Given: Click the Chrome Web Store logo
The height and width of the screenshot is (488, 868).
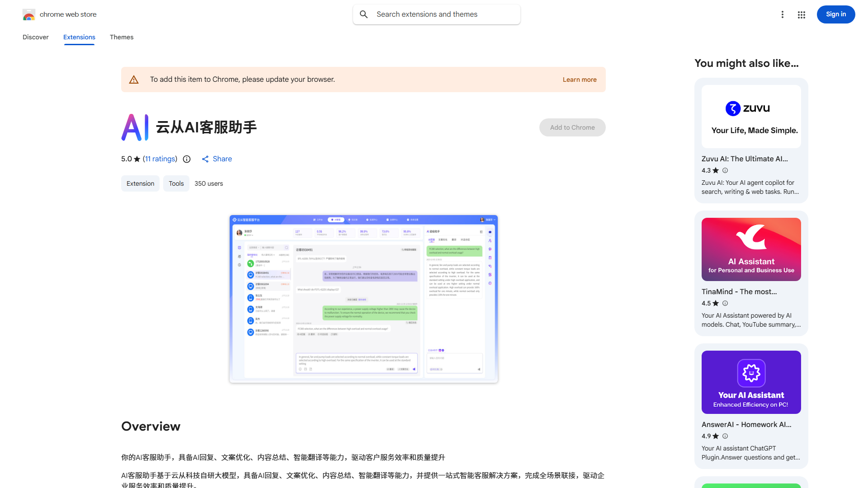Looking at the screenshot, I should (29, 14).
